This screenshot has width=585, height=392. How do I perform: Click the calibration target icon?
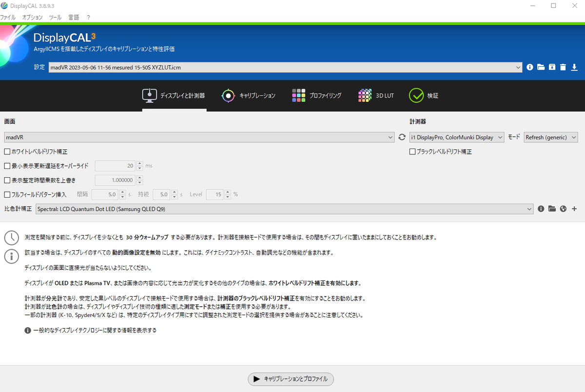[x=228, y=95]
